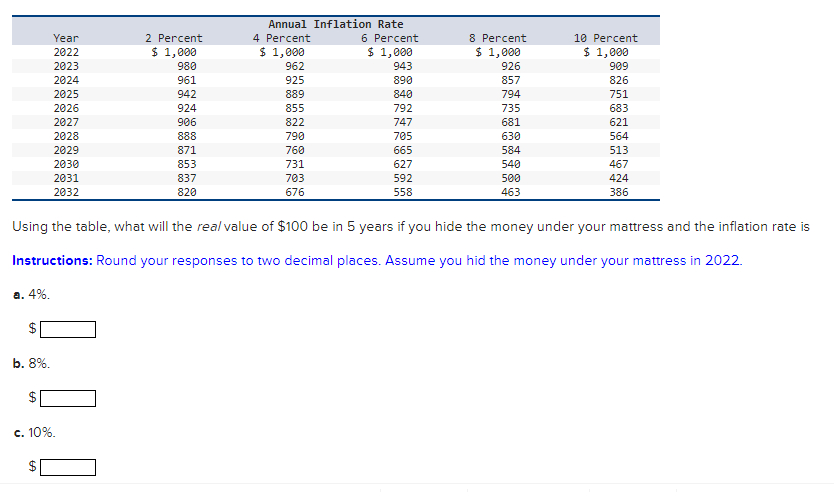The height and width of the screenshot is (492, 834).
Task: Click value 386 in the 2032 row
Action: (619, 192)
